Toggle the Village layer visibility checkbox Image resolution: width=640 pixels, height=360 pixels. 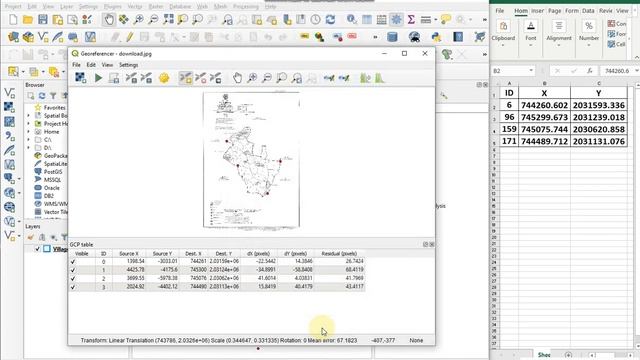point(38,249)
